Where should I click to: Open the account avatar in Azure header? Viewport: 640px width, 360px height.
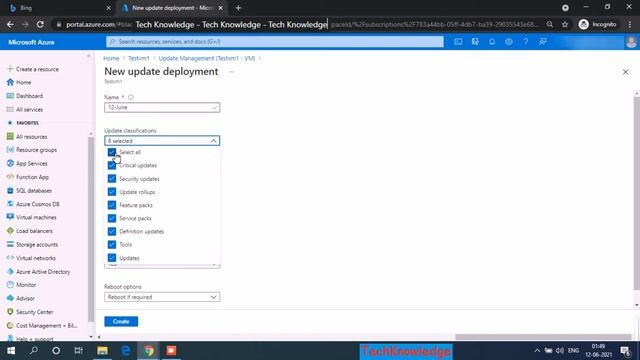click(x=631, y=42)
